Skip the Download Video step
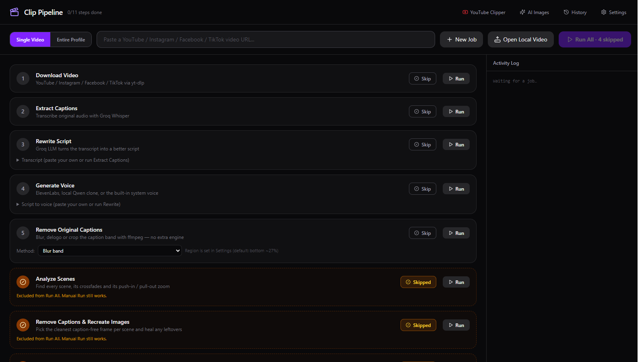 click(x=423, y=78)
